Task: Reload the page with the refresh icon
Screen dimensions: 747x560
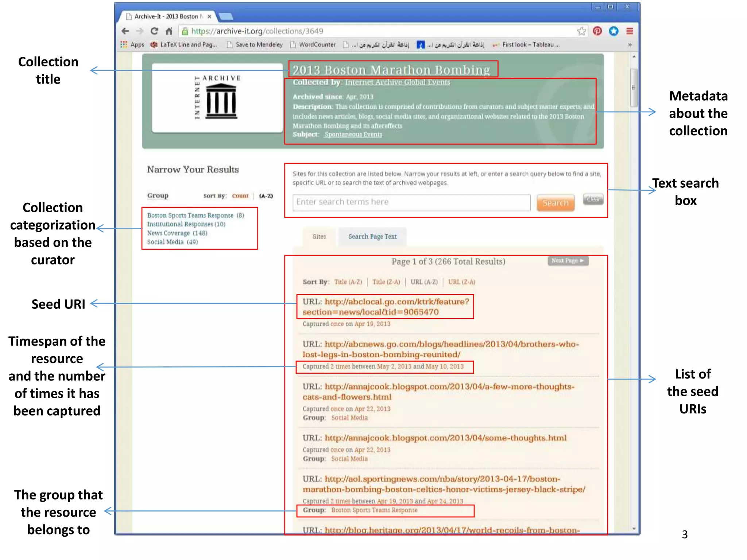Action: point(155,31)
